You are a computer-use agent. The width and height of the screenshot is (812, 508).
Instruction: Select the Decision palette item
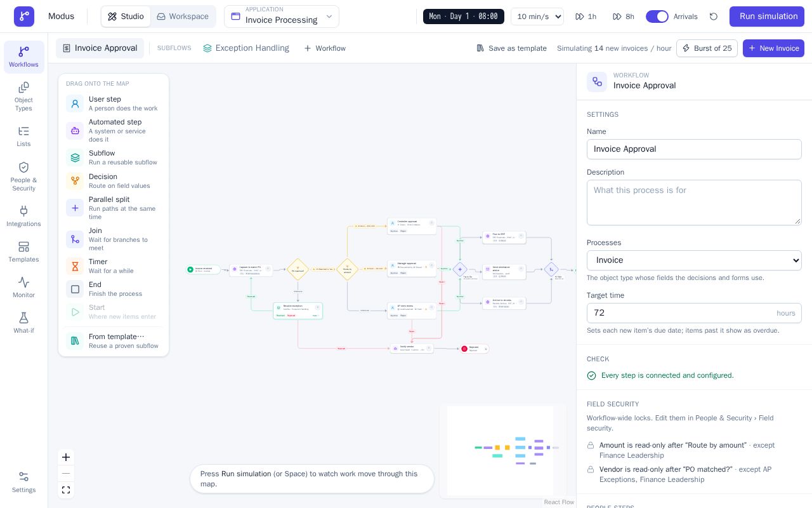pos(114,181)
